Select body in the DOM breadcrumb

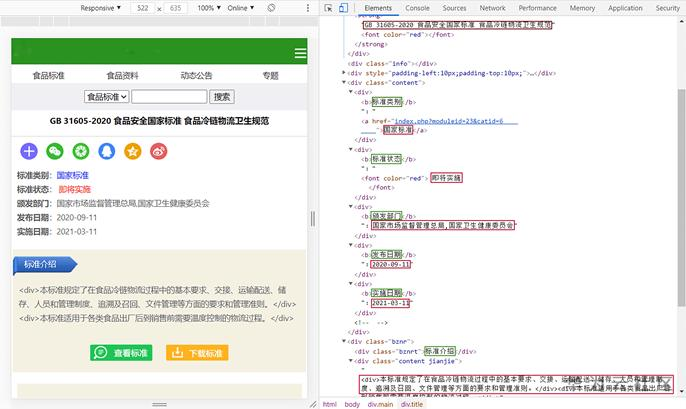point(352,404)
